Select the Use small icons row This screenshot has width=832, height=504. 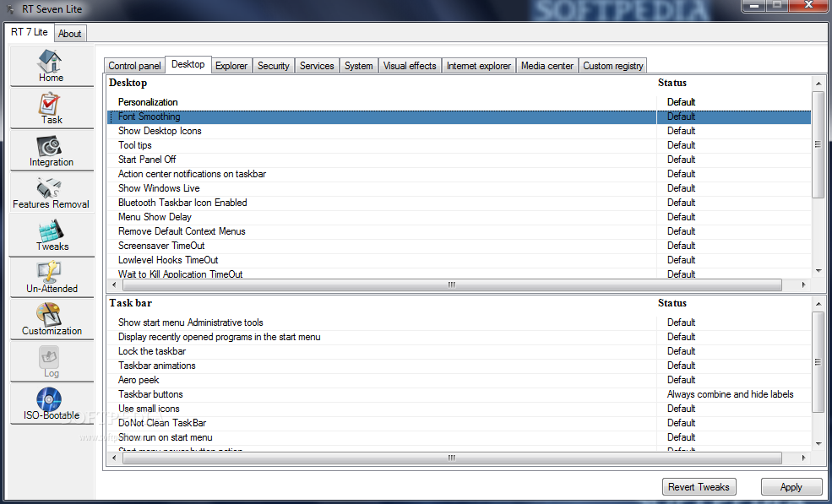460,409
